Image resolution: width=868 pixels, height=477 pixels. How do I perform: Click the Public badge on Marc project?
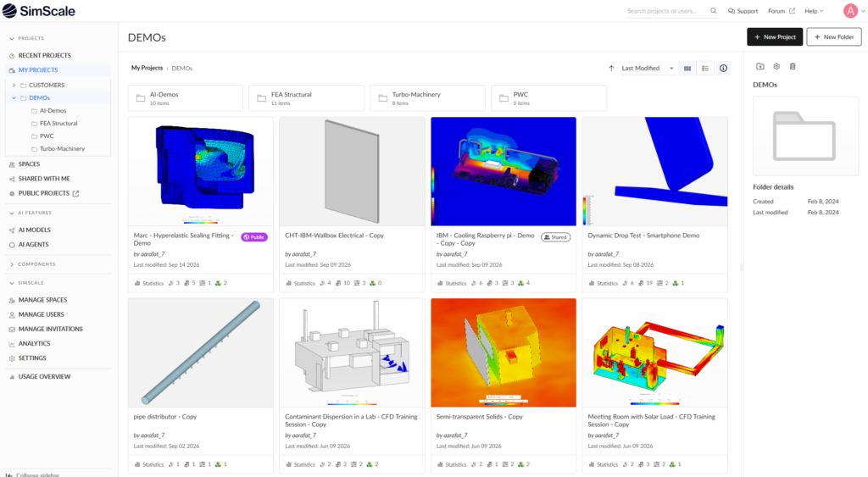[x=254, y=237]
